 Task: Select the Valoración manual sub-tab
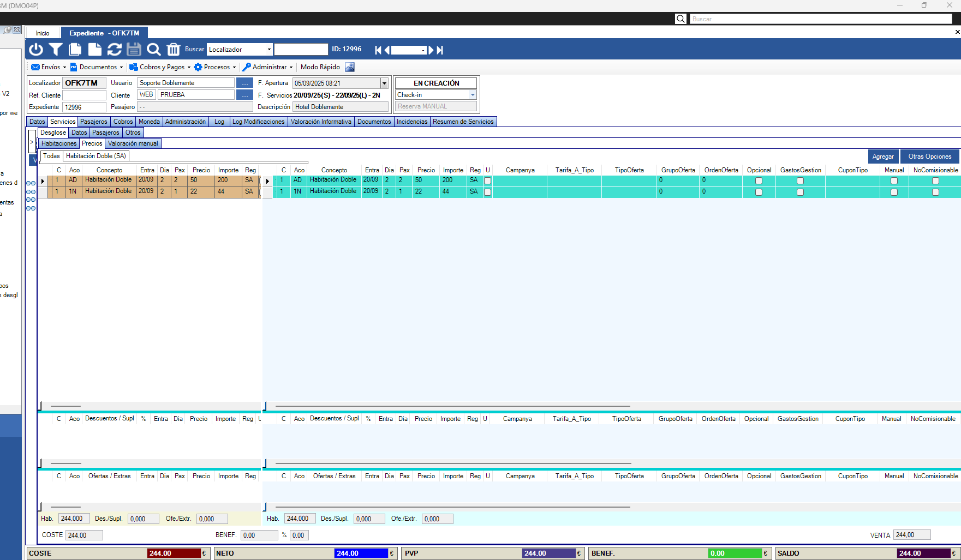[x=133, y=143]
